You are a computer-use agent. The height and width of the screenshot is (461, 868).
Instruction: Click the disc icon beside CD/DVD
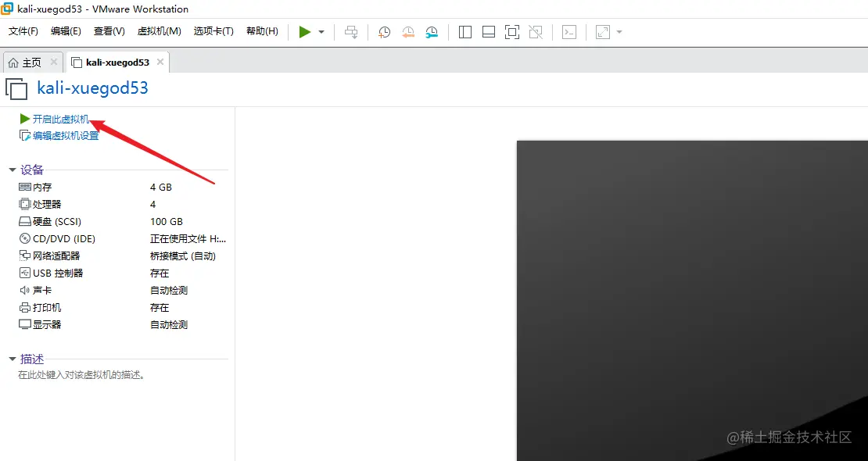pos(24,238)
